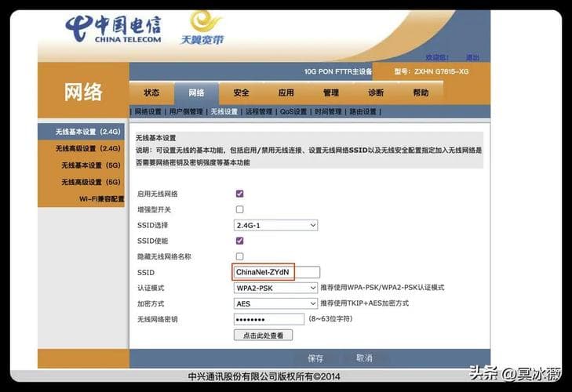This screenshot has width=572, height=392.
Task: Click the 中兴通讯股份有限公司版权所有©2014 footer text
Action: [264, 376]
